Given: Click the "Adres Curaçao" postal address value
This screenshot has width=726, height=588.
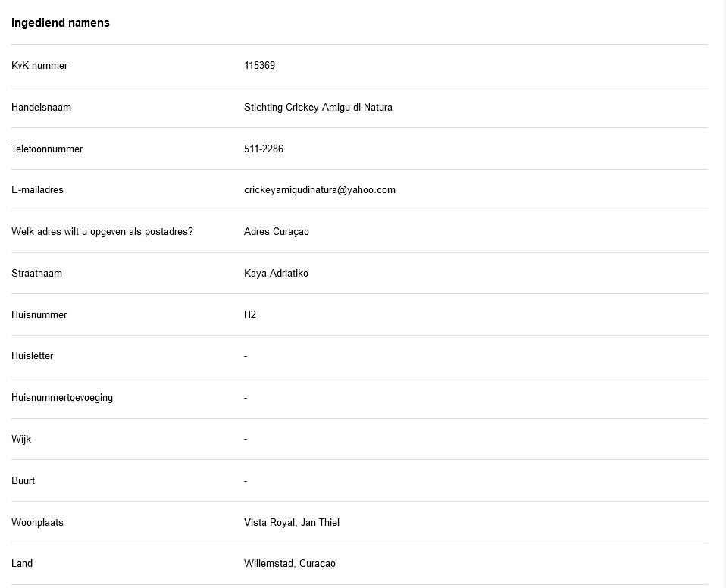Looking at the screenshot, I should (276, 232).
